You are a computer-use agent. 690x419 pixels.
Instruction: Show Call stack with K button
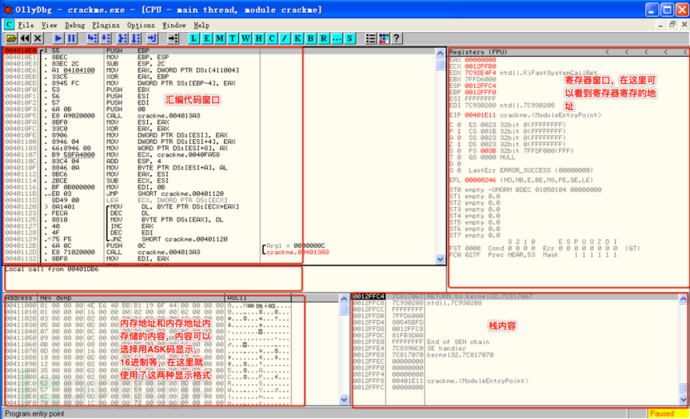(298, 38)
